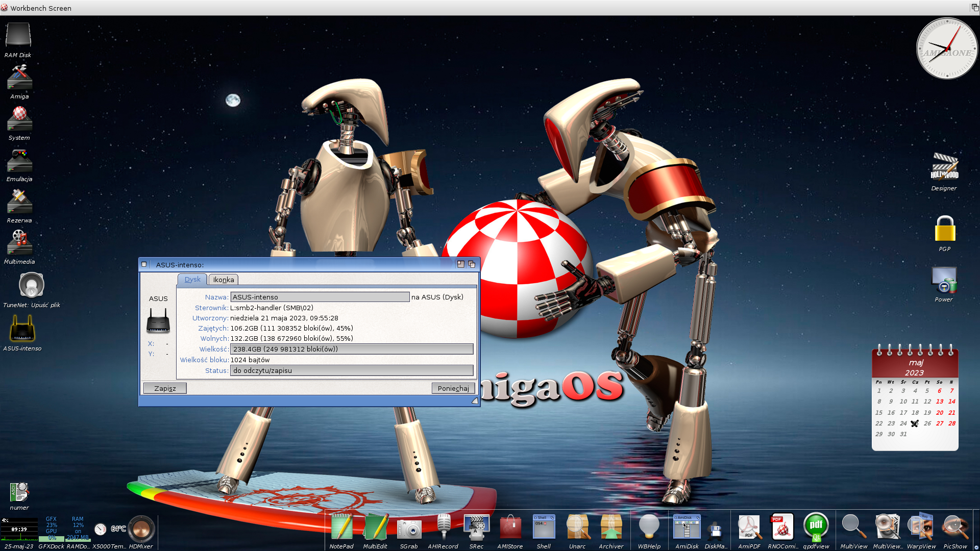Viewport: 980px width, 551px height.
Task: Launch DiskMaster from the dock
Action: click(x=716, y=531)
